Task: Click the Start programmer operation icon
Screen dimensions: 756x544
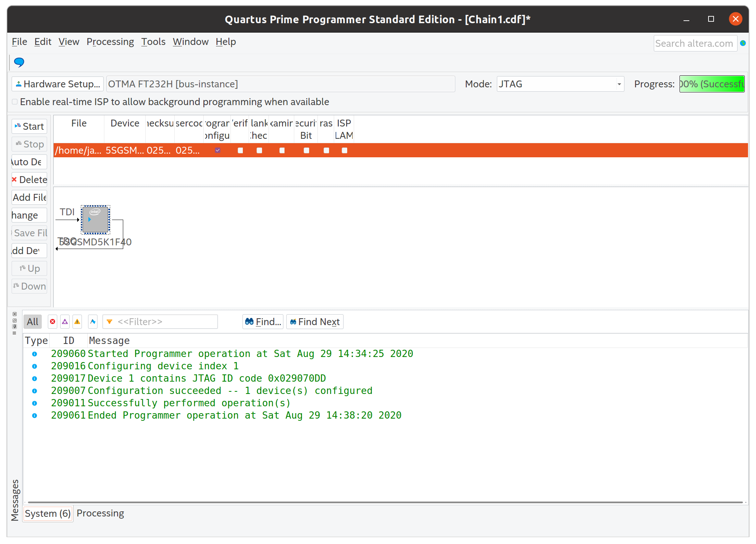Action: pos(29,126)
